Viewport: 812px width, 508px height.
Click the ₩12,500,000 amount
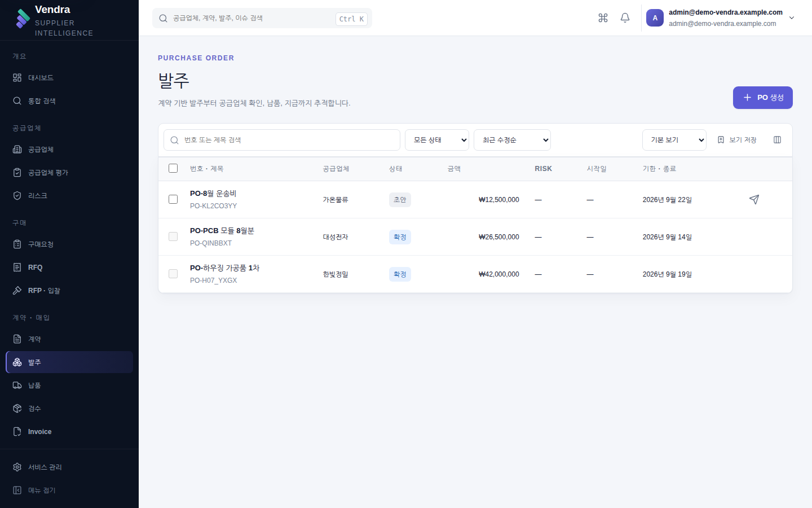pos(499,200)
